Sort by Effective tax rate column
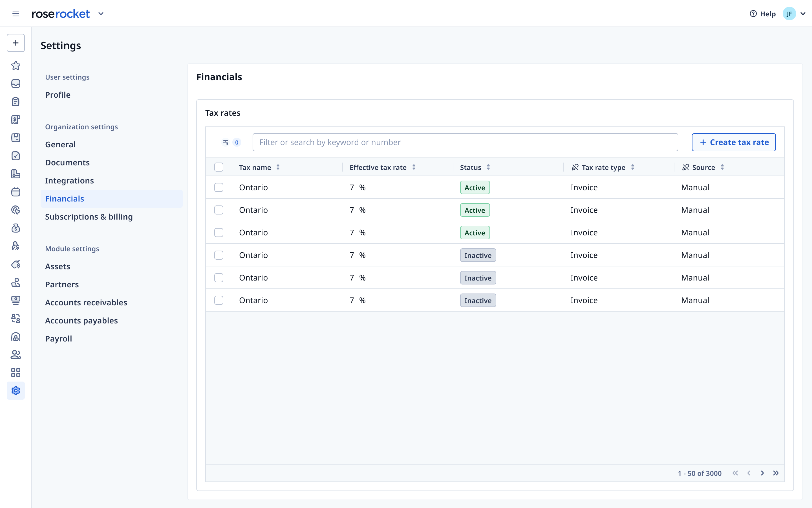The width and height of the screenshot is (812, 508). [x=414, y=167]
